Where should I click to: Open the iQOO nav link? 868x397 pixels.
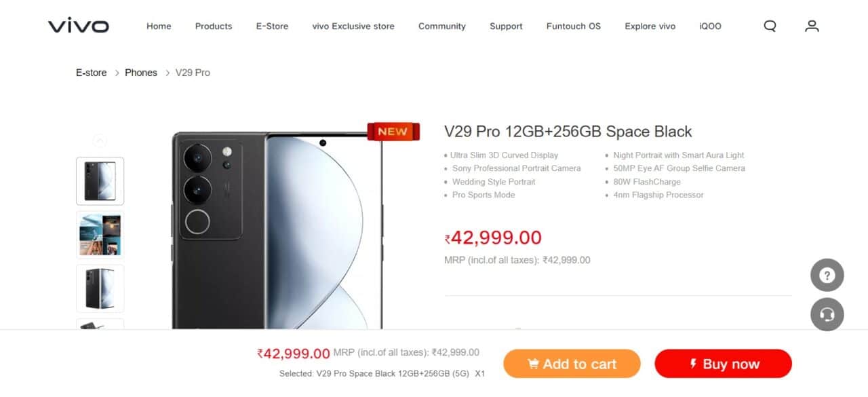710,26
